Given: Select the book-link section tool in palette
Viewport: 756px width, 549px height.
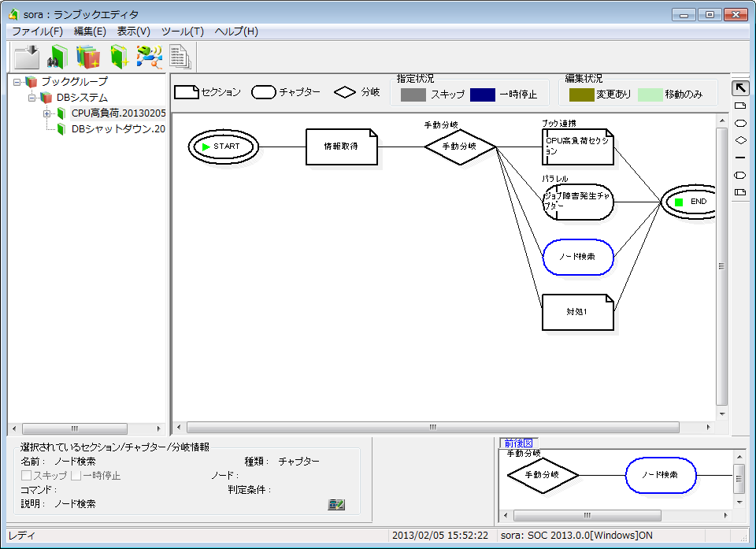Looking at the screenshot, I should (x=740, y=192).
